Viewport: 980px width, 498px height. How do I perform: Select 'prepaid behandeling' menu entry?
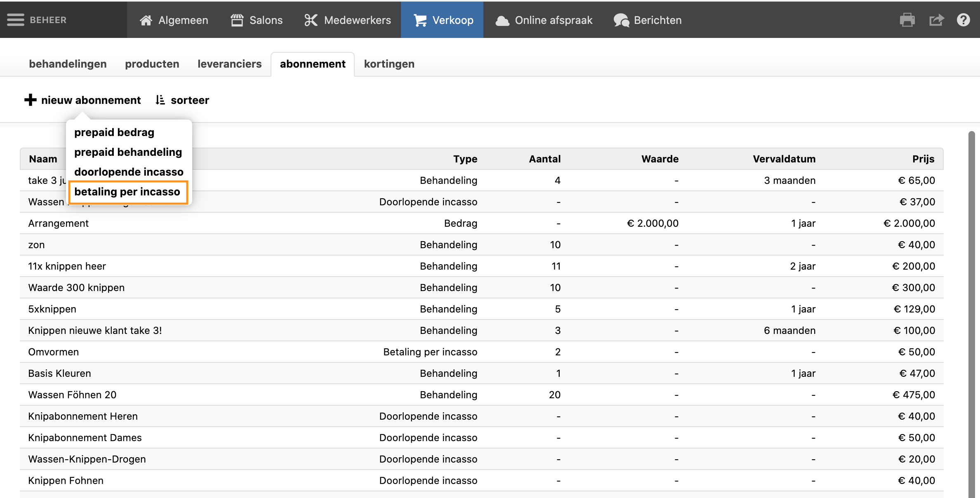click(x=128, y=152)
